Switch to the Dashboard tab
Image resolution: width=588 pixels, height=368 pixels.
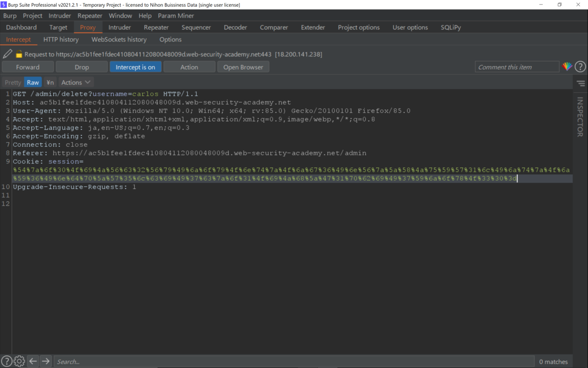tap(22, 27)
